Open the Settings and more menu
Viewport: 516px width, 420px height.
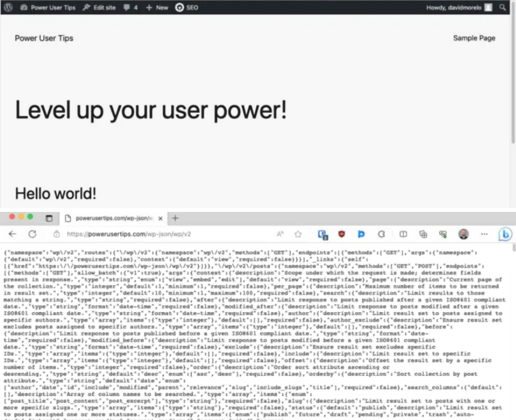pyautogui.click(x=484, y=234)
